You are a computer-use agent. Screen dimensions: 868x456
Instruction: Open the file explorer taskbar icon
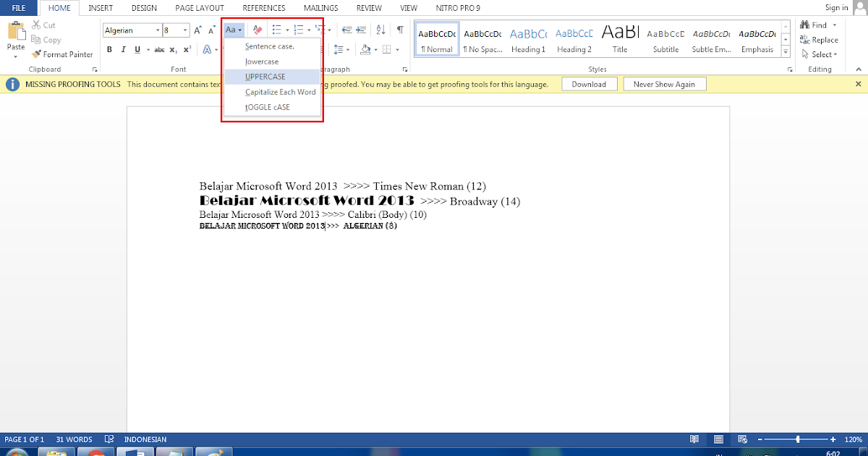click(x=56, y=453)
